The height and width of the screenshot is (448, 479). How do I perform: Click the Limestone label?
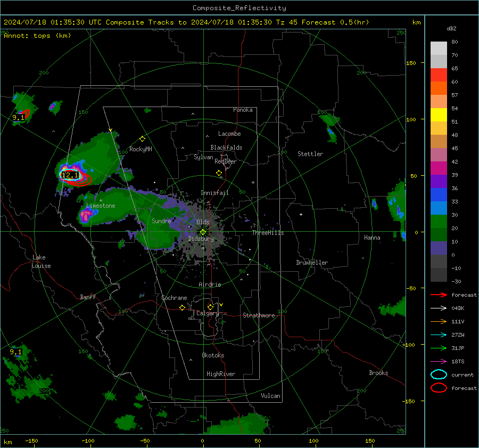101,206
